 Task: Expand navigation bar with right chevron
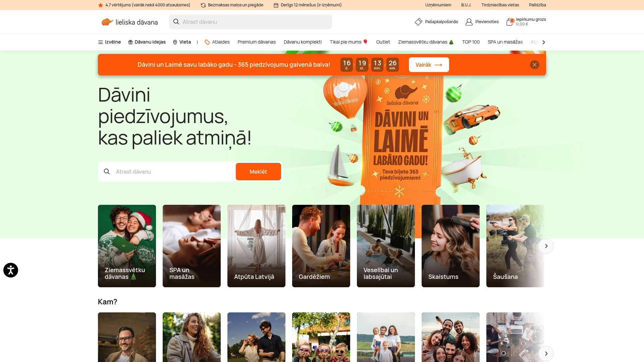543,42
